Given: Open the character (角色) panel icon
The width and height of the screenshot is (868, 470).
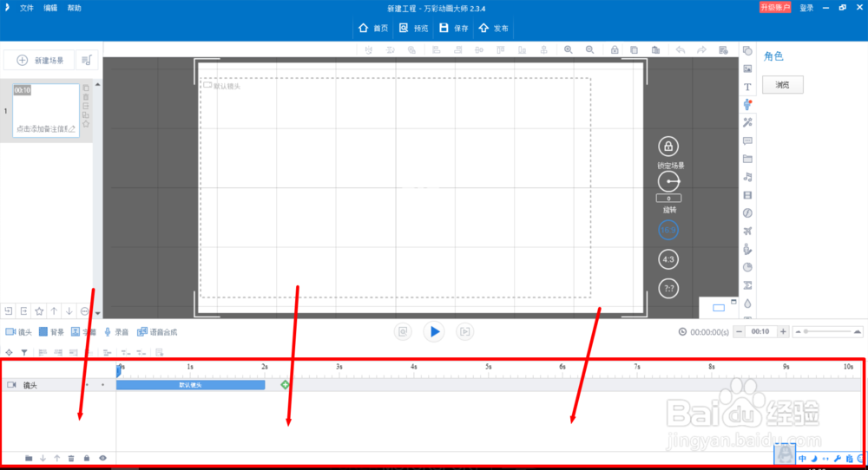Looking at the screenshot, I should click(x=747, y=105).
